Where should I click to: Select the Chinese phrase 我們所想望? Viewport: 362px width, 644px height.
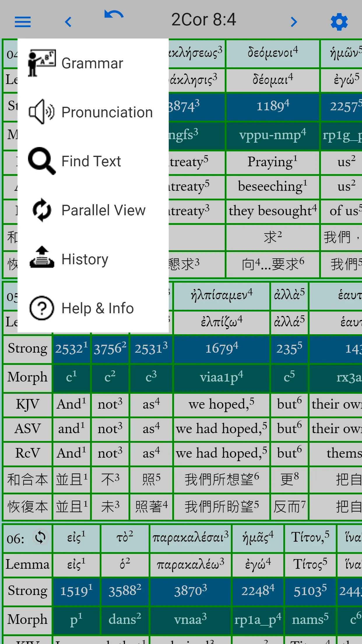click(222, 480)
